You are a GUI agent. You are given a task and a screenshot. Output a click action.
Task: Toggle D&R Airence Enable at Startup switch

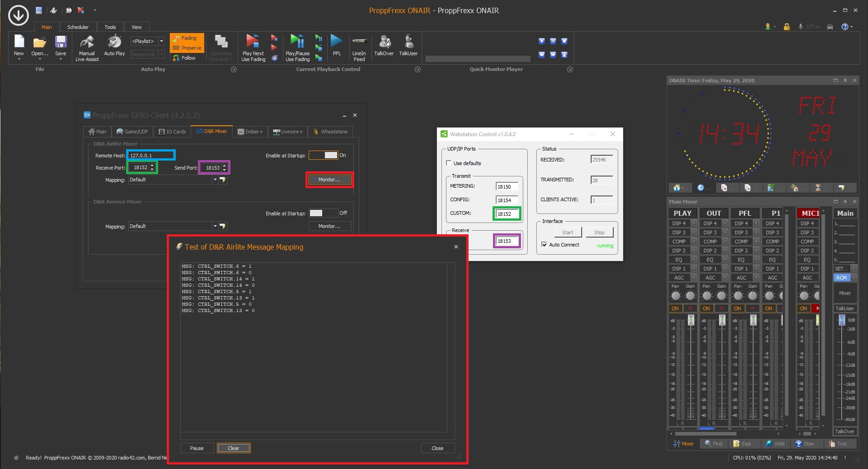coord(324,213)
